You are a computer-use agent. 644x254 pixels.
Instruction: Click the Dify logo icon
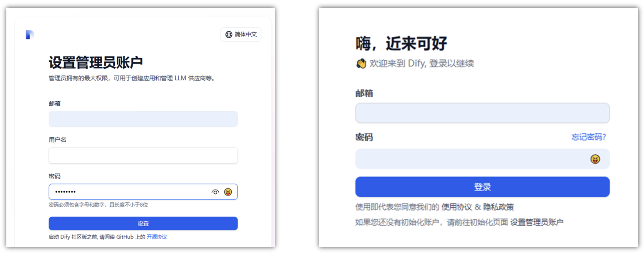(30, 35)
